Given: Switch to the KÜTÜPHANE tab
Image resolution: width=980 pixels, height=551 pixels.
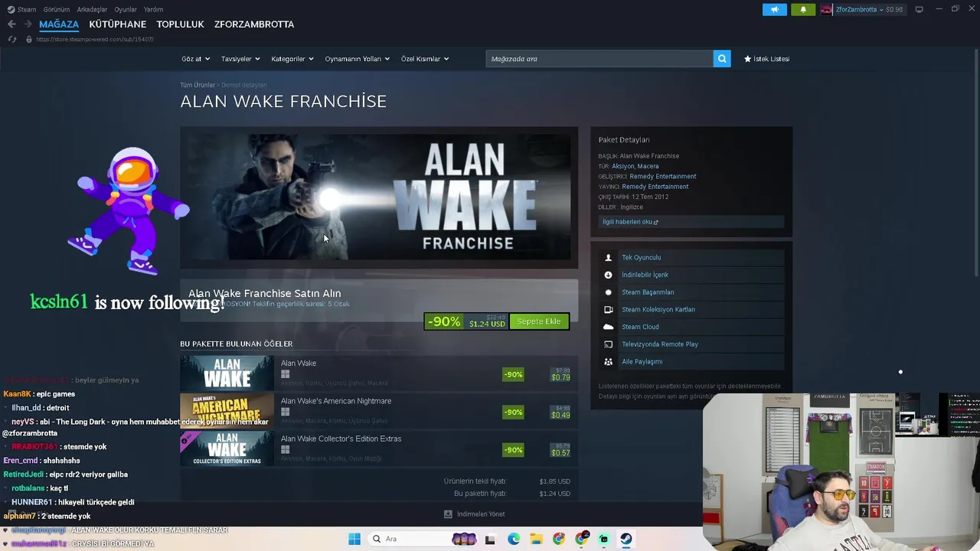Looking at the screenshot, I should tap(117, 24).
